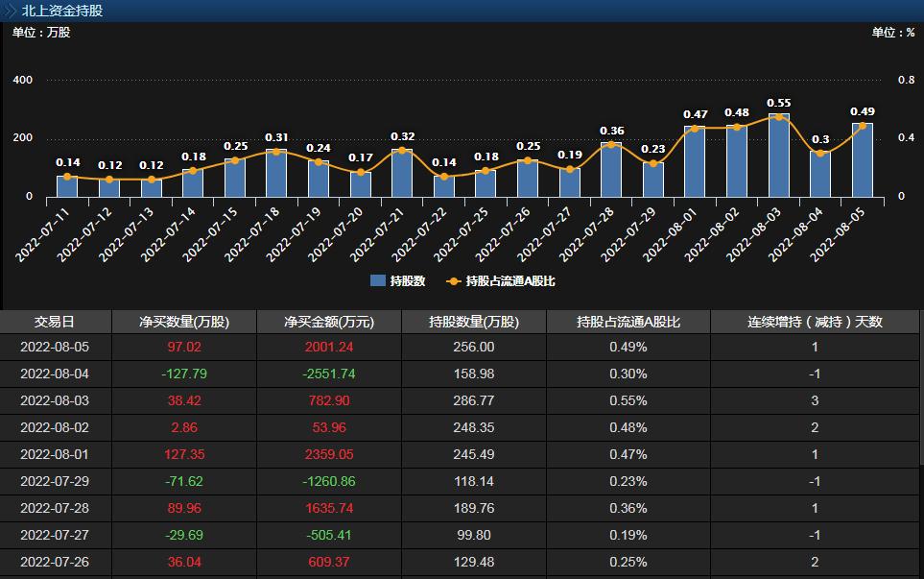Select the 2022-07-29 row date cell
This screenshot has height=579, width=924.
point(55,481)
